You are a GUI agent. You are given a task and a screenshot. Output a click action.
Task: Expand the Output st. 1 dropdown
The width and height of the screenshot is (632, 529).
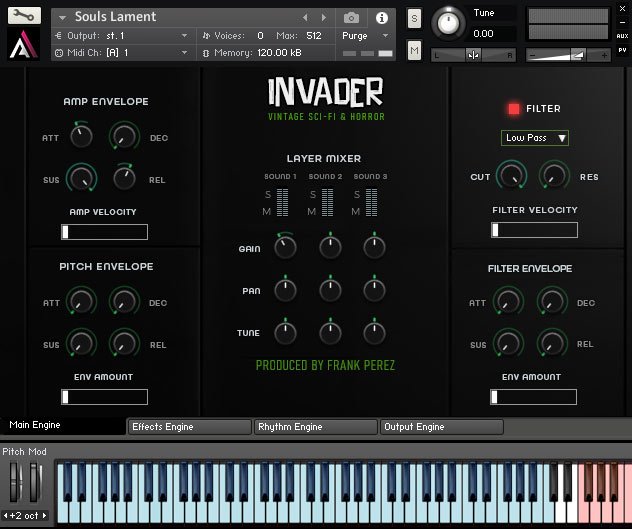(184, 35)
